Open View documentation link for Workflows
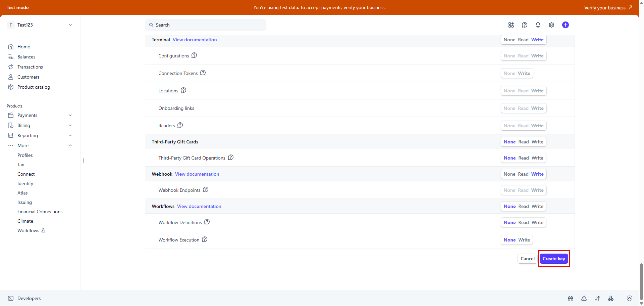The width and height of the screenshot is (644, 306). coord(199,206)
